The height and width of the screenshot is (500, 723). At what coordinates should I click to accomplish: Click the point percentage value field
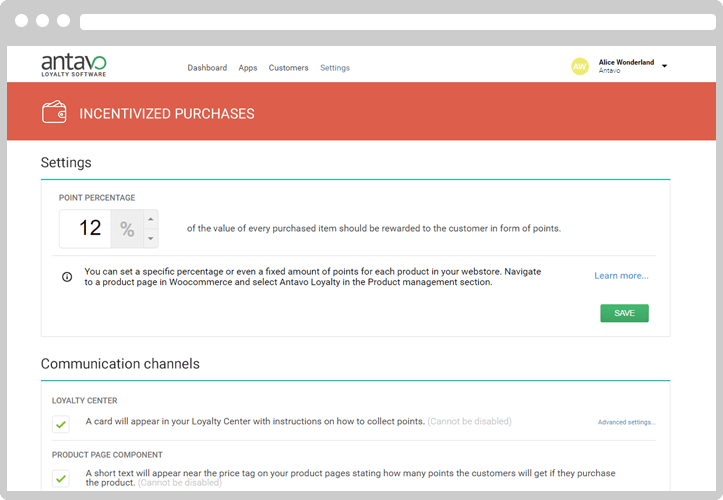pos(85,229)
